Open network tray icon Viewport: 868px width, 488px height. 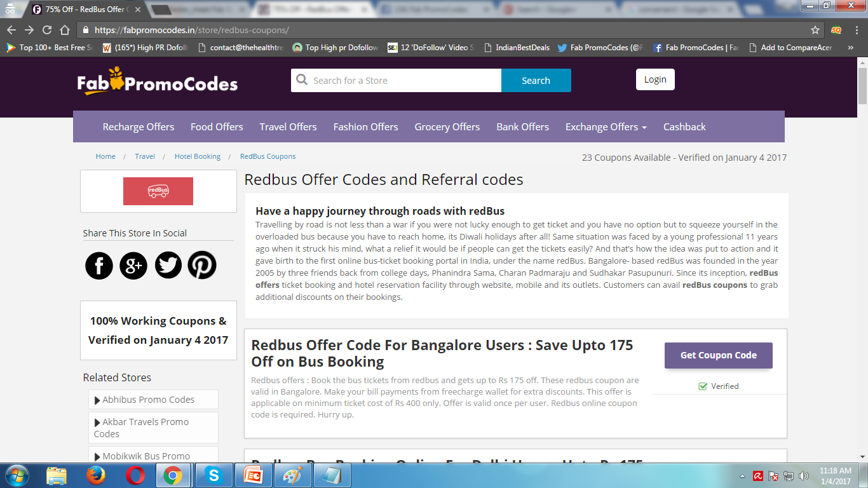point(789,476)
